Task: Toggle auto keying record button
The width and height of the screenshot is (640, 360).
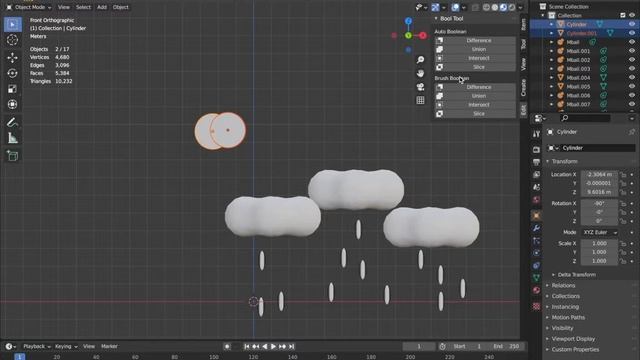Action: coord(227,347)
